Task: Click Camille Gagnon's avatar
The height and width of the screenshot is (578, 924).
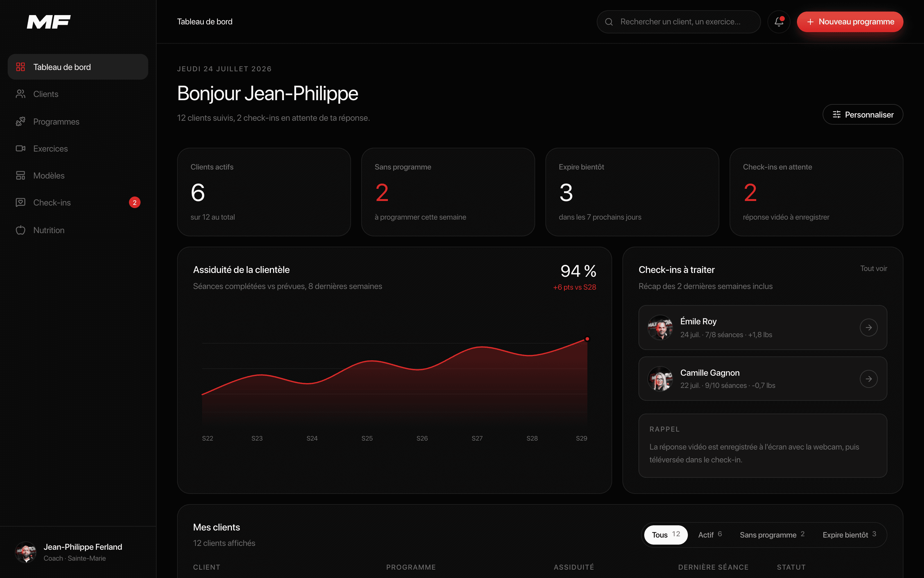Action: point(661,379)
